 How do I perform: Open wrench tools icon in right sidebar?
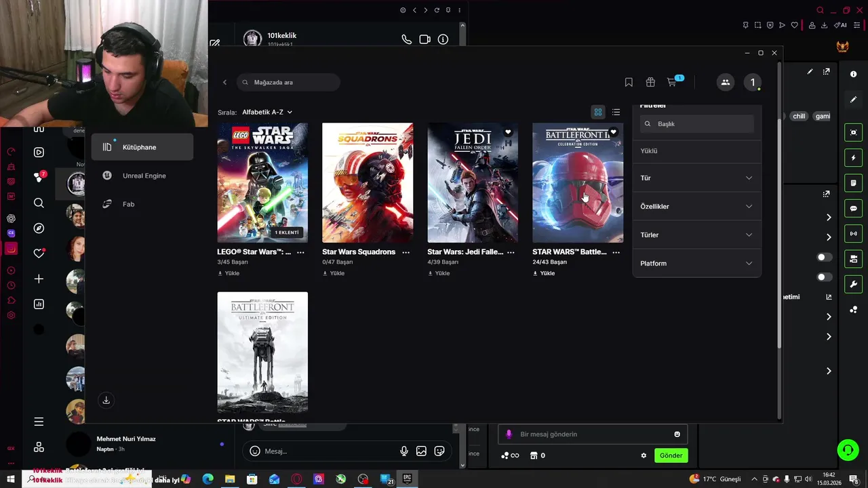coord(854,284)
